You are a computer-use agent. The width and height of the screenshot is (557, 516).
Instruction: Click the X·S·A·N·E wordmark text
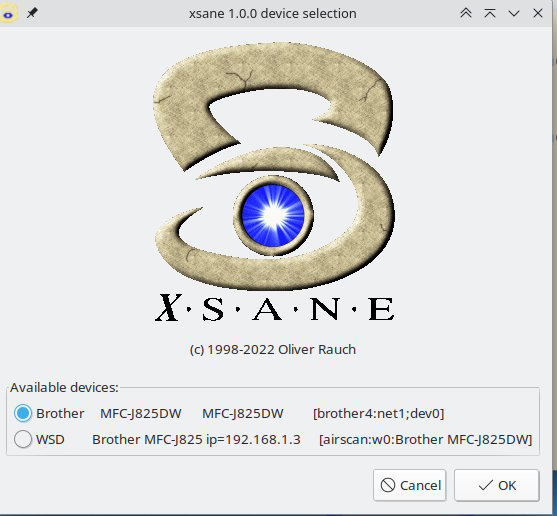click(x=275, y=308)
